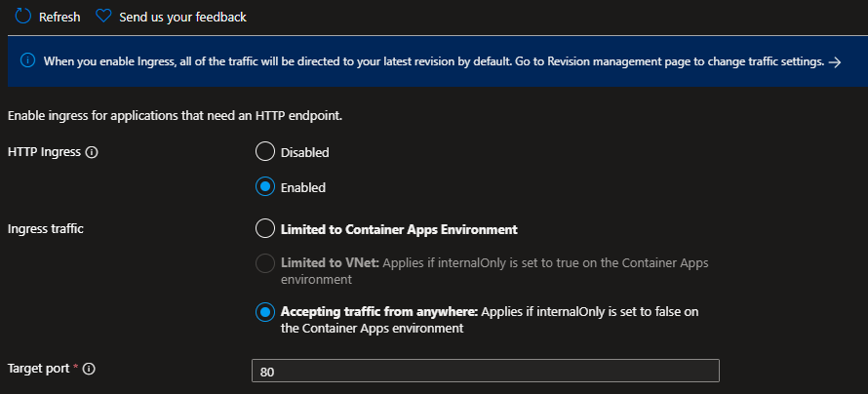Viewport: 868px width, 394px height.
Task: Focus the Target port input field
Action: [485, 371]
